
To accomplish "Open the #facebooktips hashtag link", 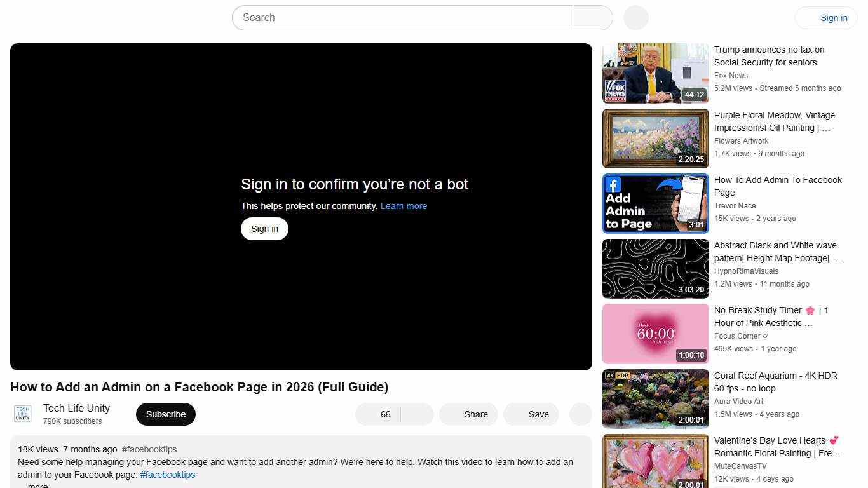I will pyautogui.click(x=167, y=475).
